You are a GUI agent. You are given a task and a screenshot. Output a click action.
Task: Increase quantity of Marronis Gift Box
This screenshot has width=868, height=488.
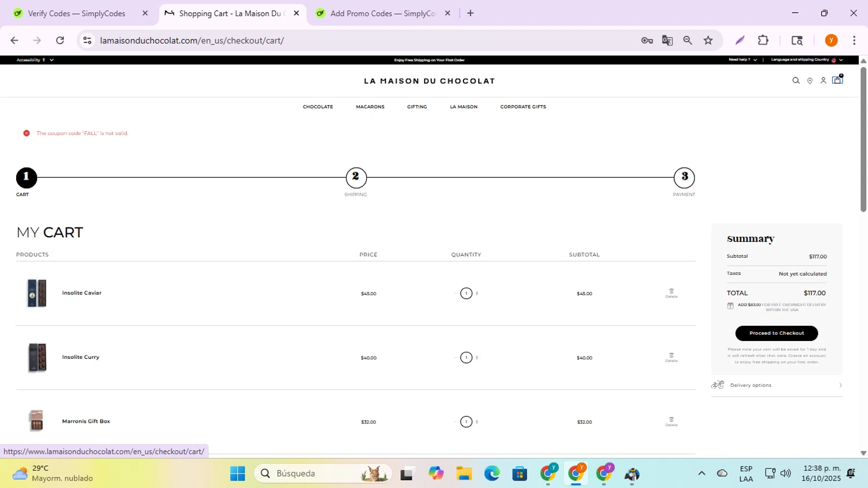[477, 422]
